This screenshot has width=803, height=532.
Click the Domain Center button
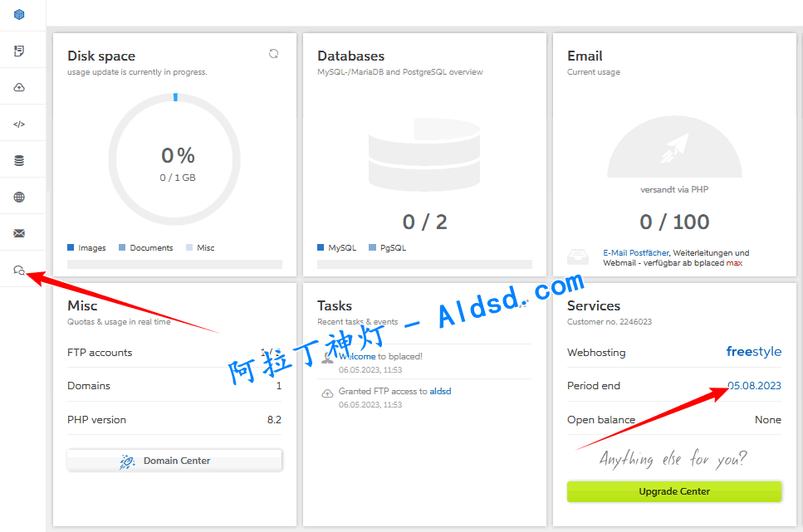(174, 461)
